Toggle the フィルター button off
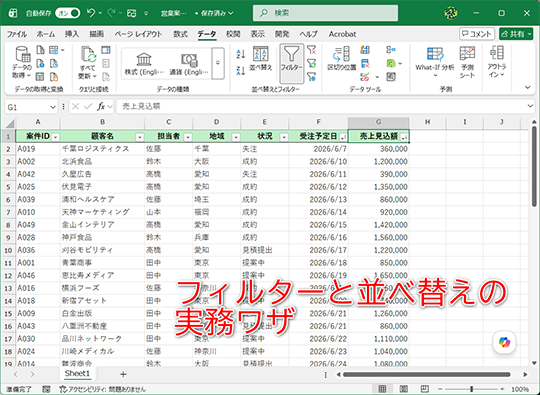Screen dimensions: 540x395 (x=291, y=63)
